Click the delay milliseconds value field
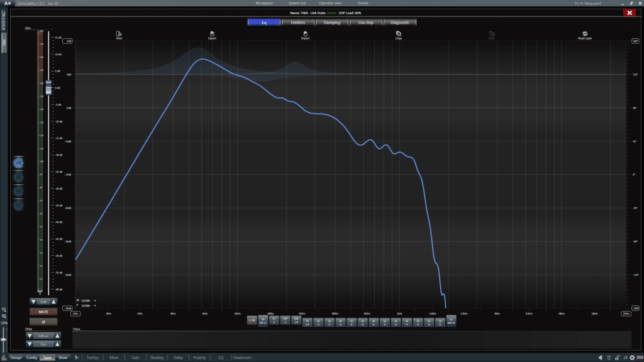 click(x=43, y=336)
